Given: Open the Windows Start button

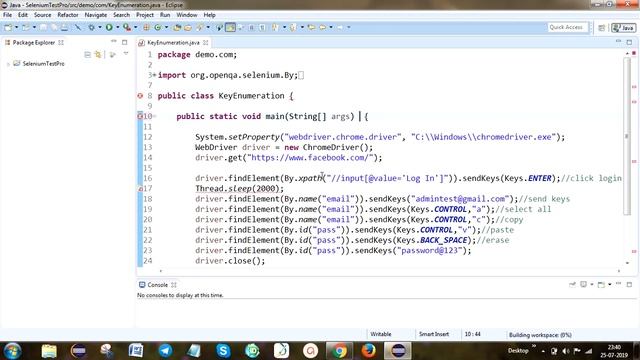Looking at the screenshot, I should click(13, 351).
